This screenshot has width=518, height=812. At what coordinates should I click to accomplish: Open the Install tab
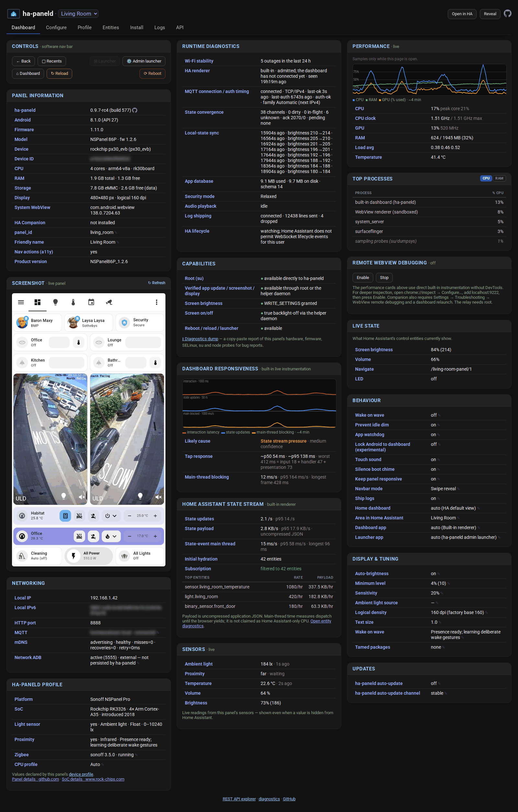(x=137, y=28)
